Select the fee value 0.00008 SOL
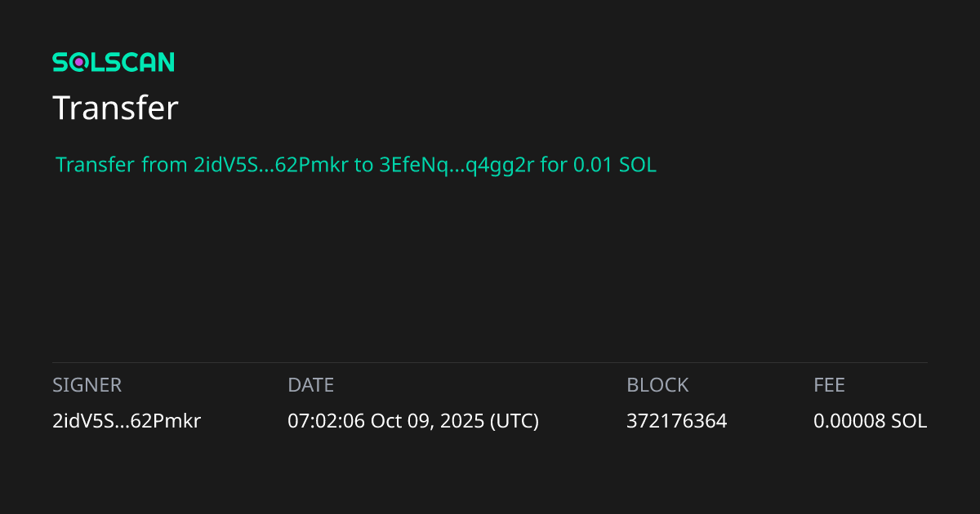This screenshot has width=980, height=514. (871, 421)
